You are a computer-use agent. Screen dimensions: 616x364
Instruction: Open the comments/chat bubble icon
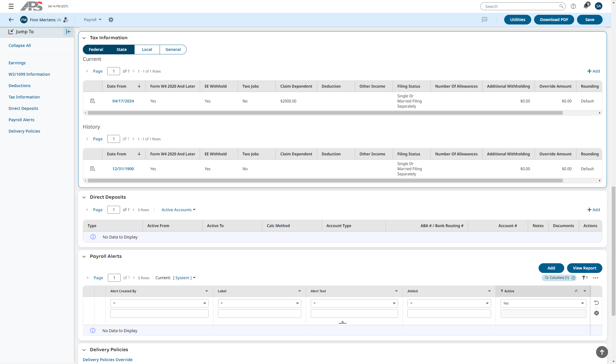click(x=485, y=20)
